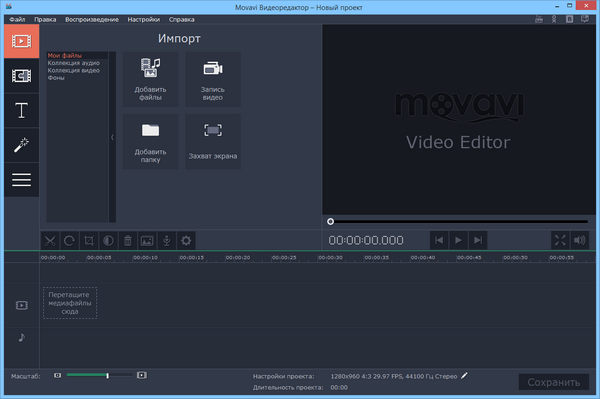
Task: Open clip properties gear icon
Action: point(186,241)
